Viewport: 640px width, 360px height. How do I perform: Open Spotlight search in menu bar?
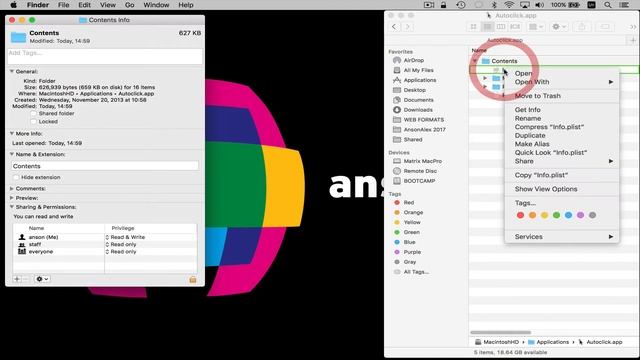point(608,5)
